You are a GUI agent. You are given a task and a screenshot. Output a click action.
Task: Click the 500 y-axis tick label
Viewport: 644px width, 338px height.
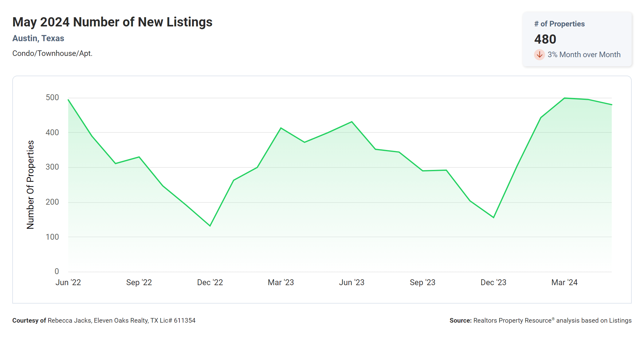(x=52, y=98)
